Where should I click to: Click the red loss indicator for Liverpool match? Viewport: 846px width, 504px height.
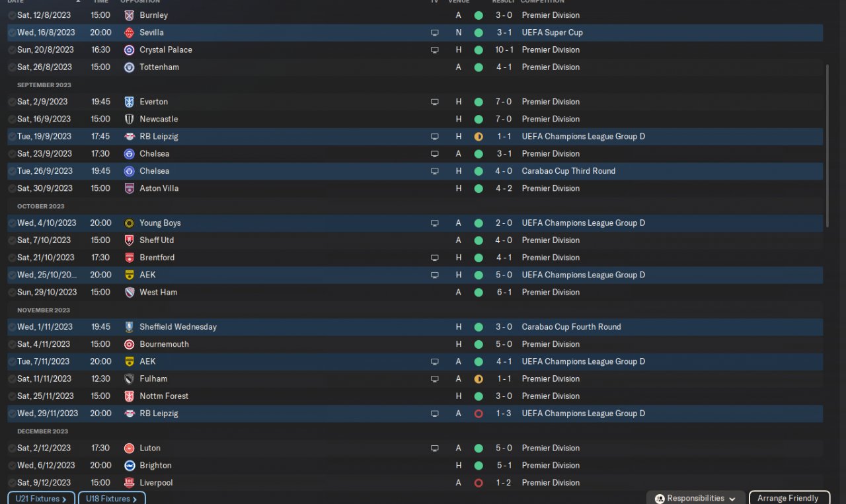[479, 483]
